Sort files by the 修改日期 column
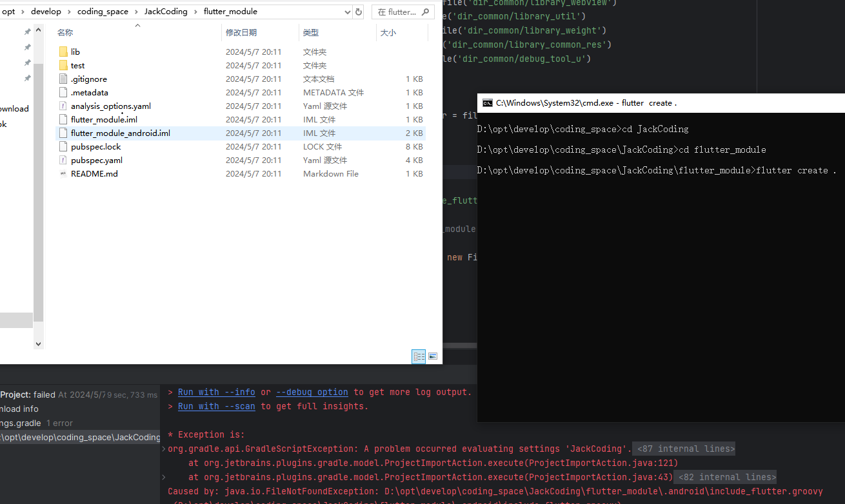Image resolution: width=845 pixels, height=504 pixels. [x=241, y=32]
